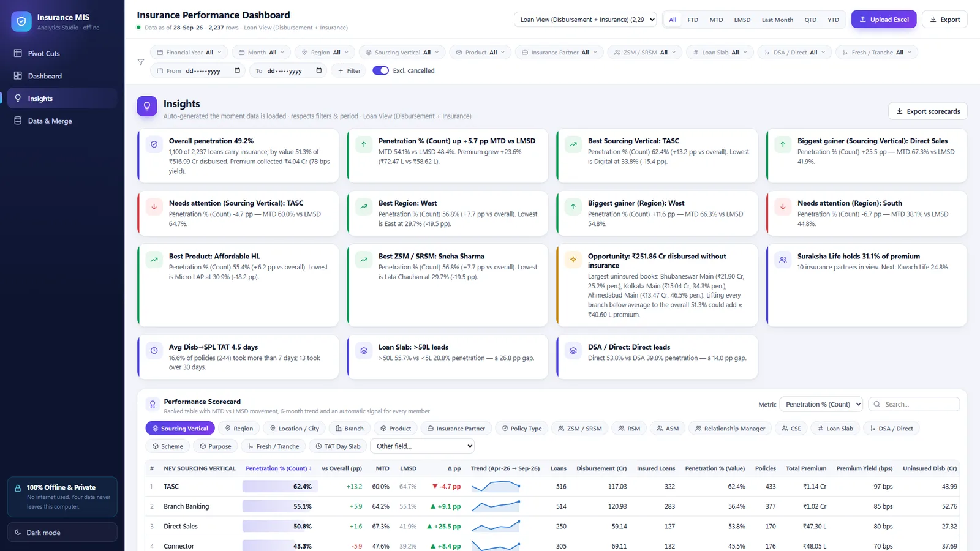Image resolution: width=980 pixels, height=551 pixels.
Task: Click magnifier icon in scorecard search
Action: tap(877, 404)
